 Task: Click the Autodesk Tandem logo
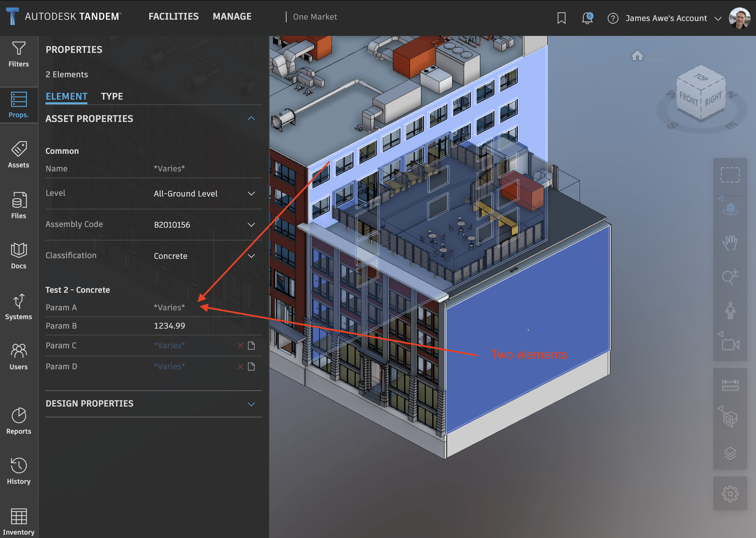click(x=64, y=17)
